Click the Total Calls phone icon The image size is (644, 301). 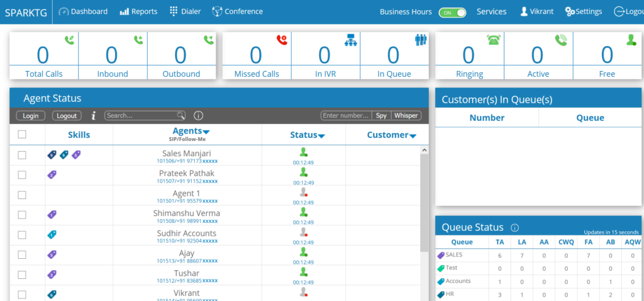(69, 40)
